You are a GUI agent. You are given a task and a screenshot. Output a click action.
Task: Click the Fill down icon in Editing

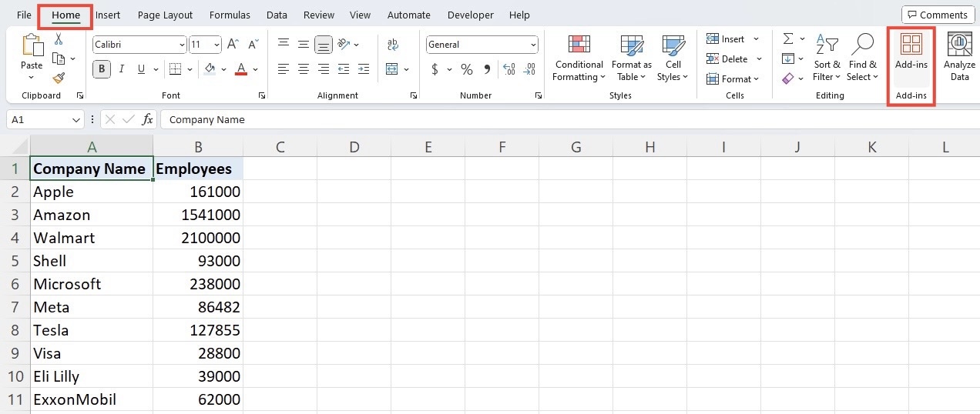click(x=788, y=58)
